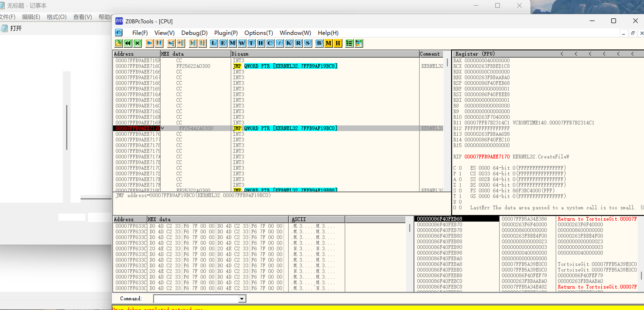Click the blue C icon left of File menu
This screenshot has width=644, height=310.
tap(118, 33)
